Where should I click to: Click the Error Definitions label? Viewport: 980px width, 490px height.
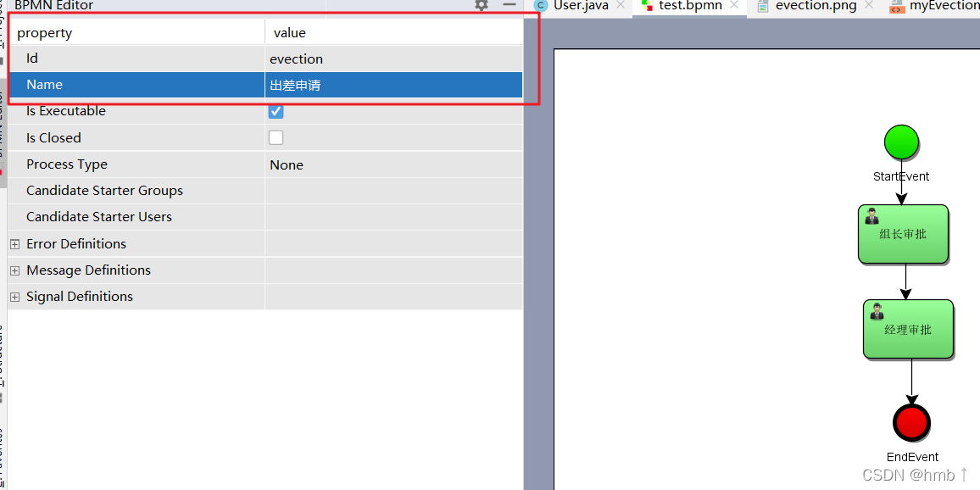(x=76, y=244)
